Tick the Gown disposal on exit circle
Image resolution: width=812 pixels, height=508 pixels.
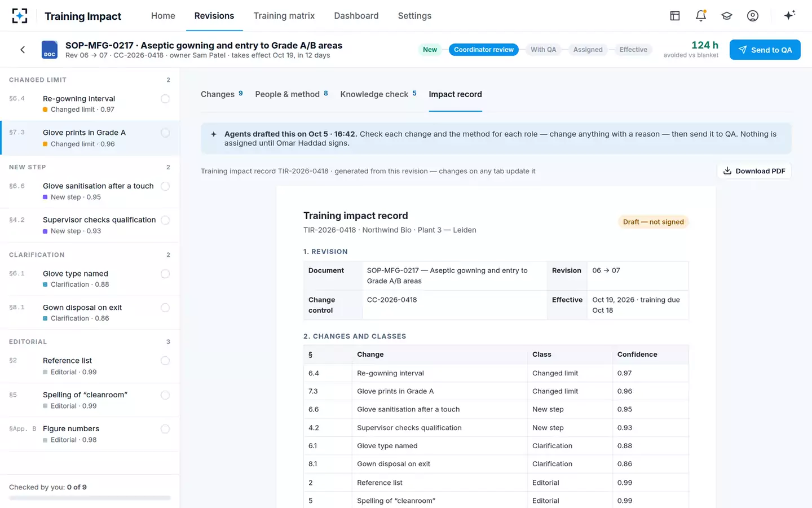point(165,308)
